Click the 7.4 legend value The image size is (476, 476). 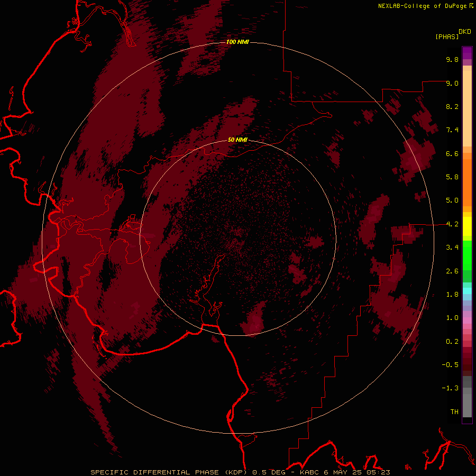click(452, 130)
